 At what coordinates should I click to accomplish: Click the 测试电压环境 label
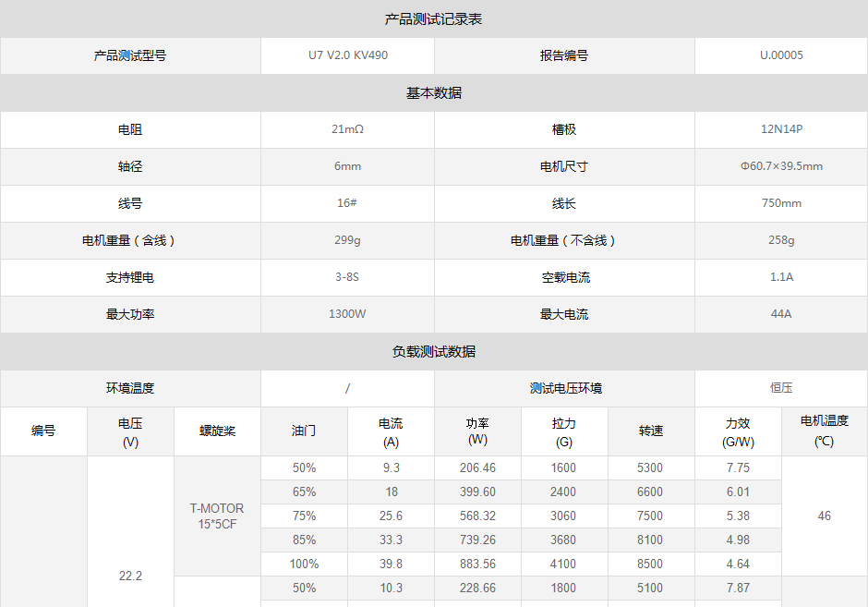click(565, 388)
